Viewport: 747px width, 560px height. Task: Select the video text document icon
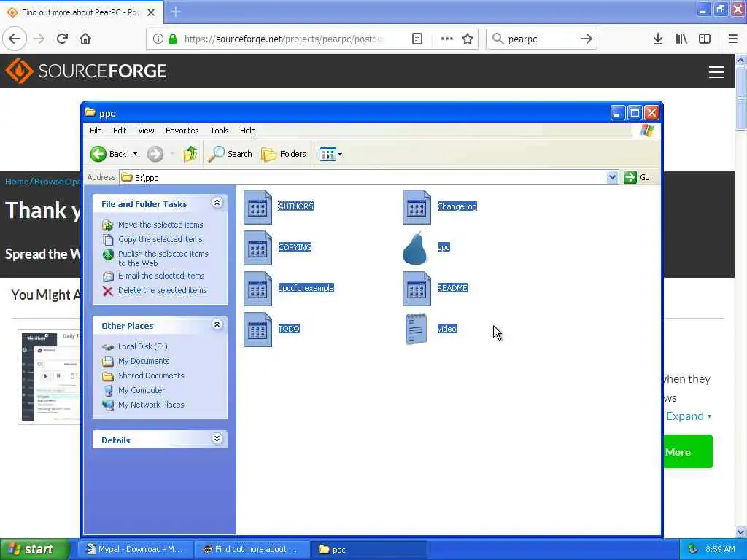[x=417, y=329]
